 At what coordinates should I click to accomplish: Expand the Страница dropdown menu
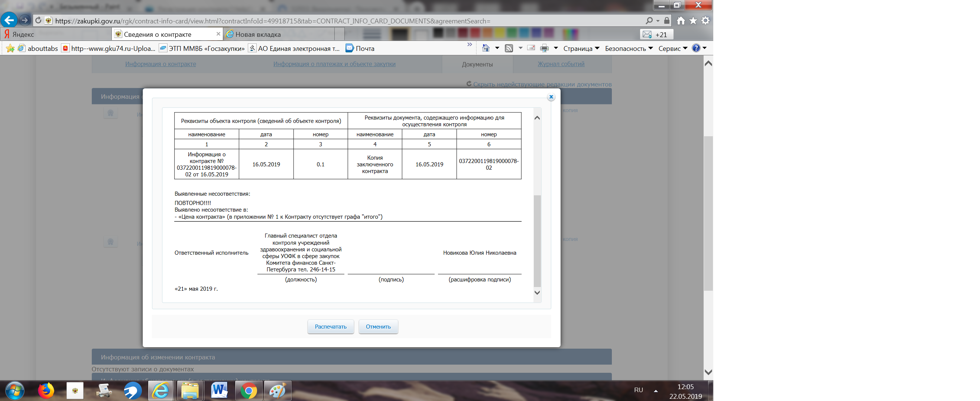tap(581, 48)
